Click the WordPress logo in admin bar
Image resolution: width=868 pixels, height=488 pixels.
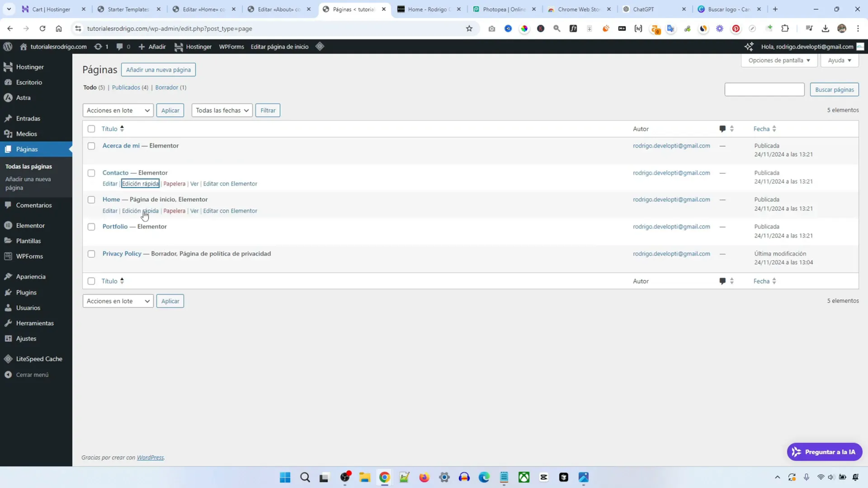click(8, 47)
